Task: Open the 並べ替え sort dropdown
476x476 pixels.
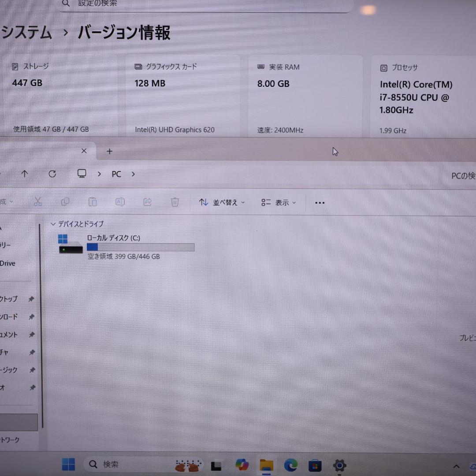Action: pyautogui.click(x=221, y=202)
